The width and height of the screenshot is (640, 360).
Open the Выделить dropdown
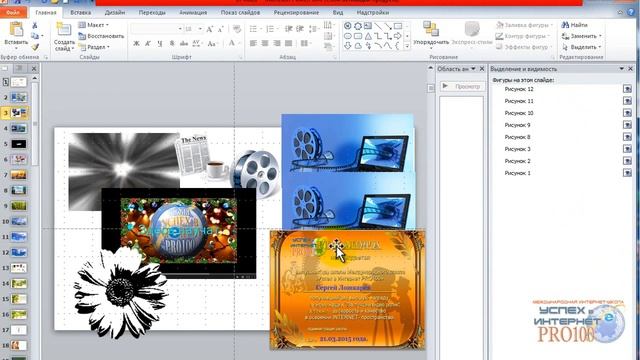click(x=582, y=47)
